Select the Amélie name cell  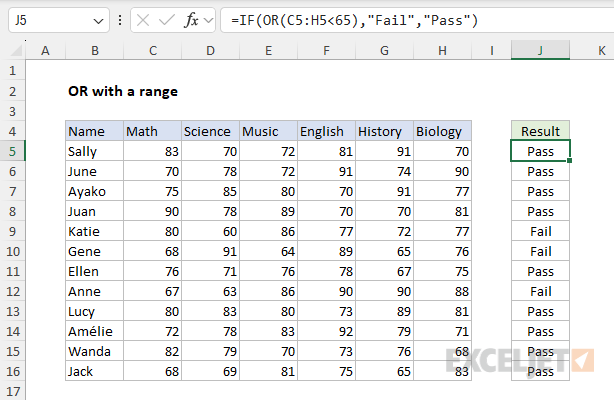tap(94, 331)
